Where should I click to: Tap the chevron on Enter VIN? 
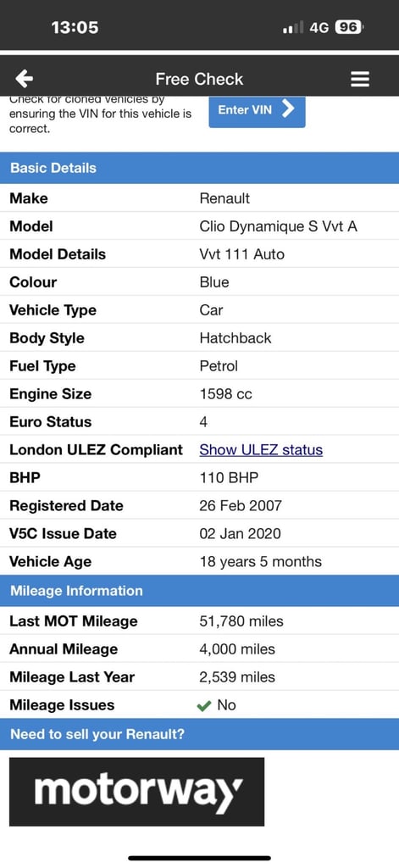pos(288,109)
